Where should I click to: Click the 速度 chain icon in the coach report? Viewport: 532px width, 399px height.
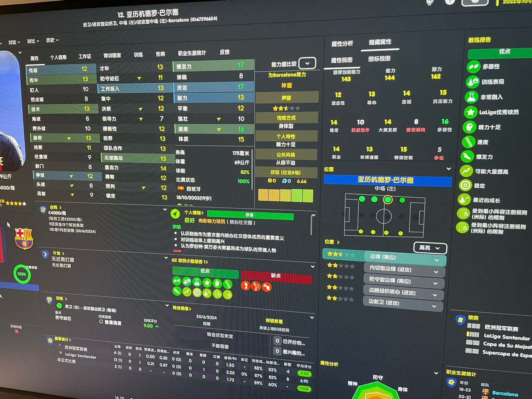click(468, 142)
